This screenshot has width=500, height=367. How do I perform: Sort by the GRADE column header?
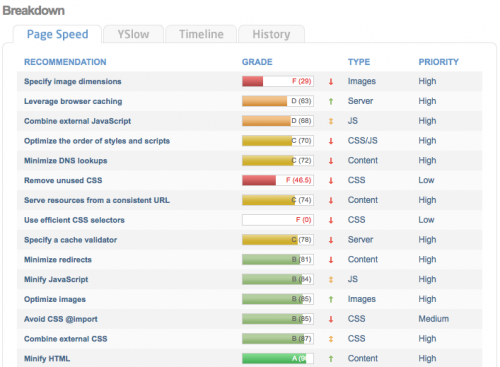point(257,62)
